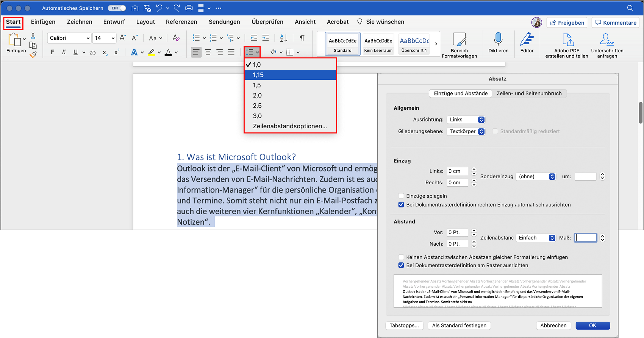Decrease font size with small A
Screen dimensions: 644x338
tap(134, 38)
